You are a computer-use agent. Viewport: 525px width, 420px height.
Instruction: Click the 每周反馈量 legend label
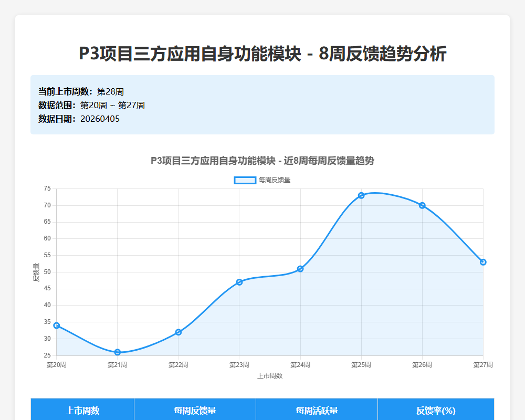(275, 180)
